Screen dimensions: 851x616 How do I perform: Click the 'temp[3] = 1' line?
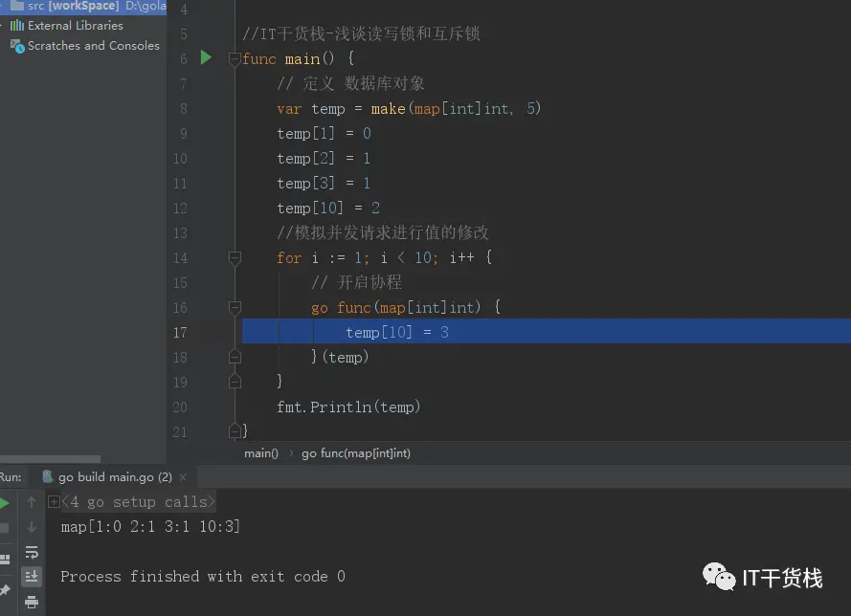coord(324,184)
